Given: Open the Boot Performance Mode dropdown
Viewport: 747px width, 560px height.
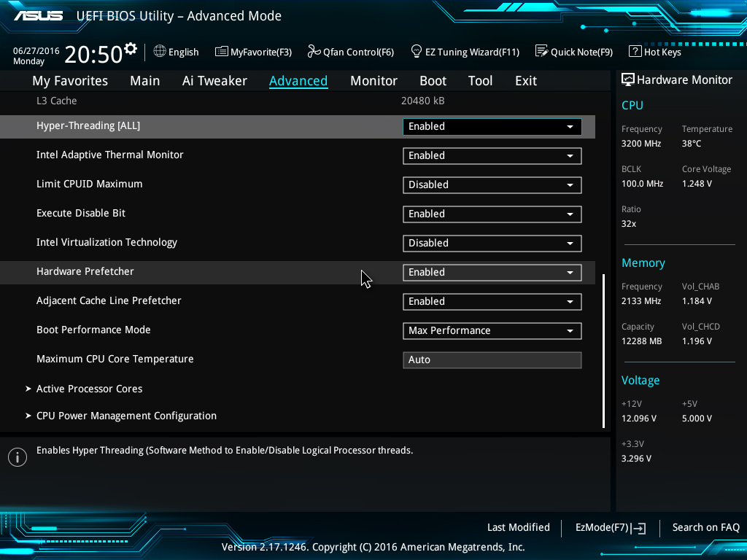Looking at the screenshot, I should coord(492,331).
